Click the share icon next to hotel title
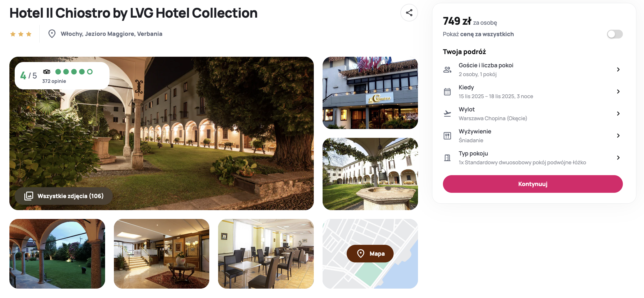644x298 pixels. tap(409, 13)
